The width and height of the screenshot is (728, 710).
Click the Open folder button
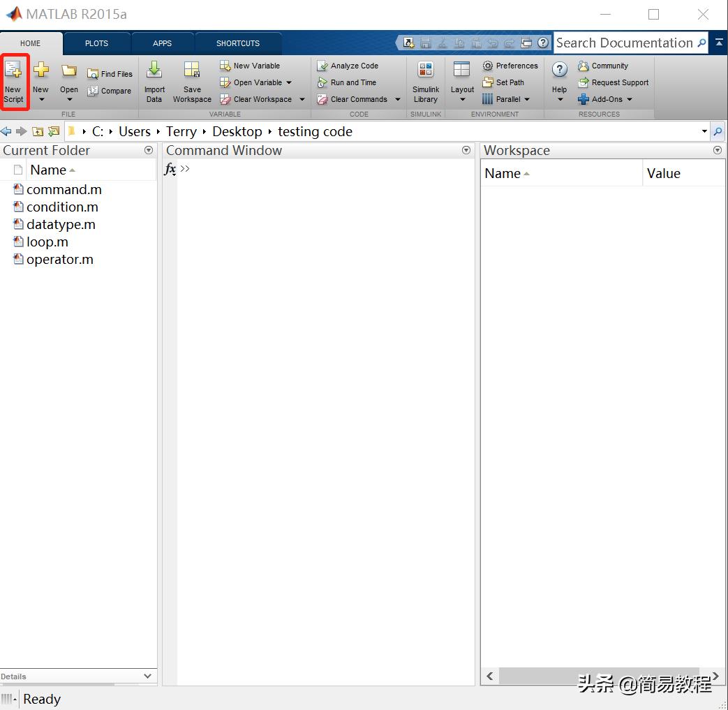[68, 82]
